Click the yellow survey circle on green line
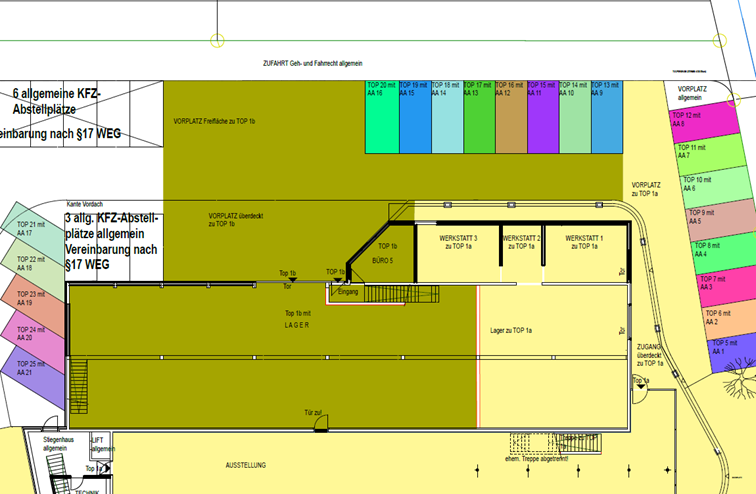Screen dimensions: 756x494 tap(217, 40)
